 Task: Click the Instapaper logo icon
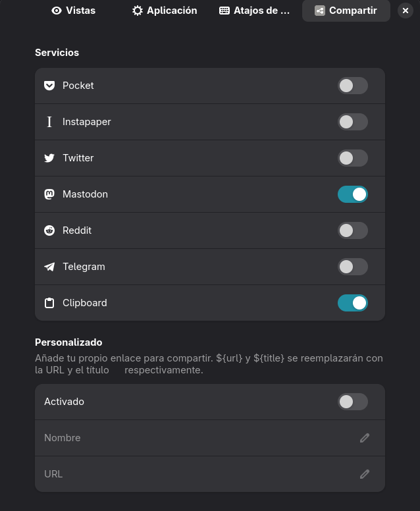click(49, 122)
